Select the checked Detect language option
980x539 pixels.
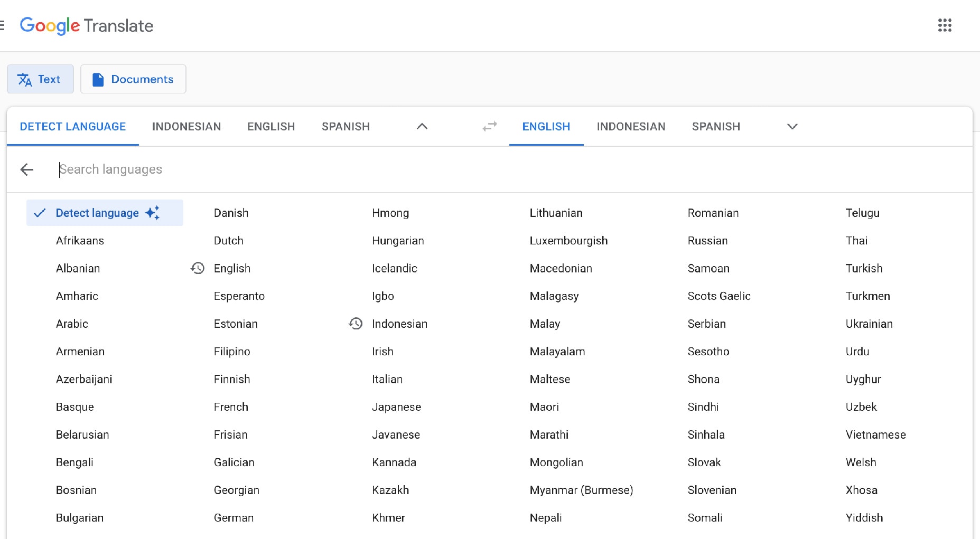point(97,213)
